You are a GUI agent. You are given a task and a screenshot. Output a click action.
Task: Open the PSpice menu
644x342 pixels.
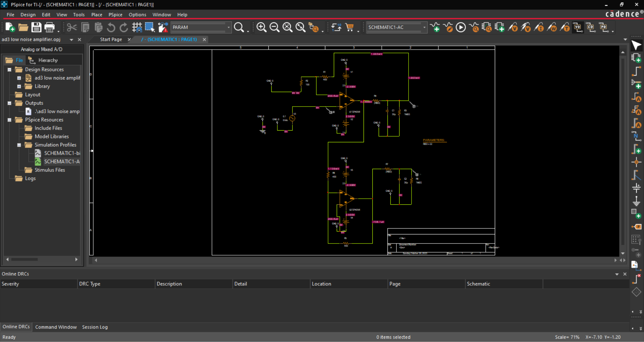click(115, 15)
